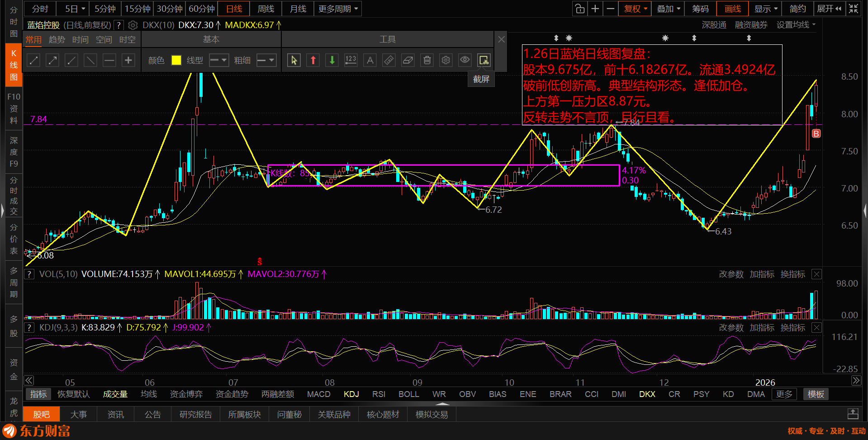Viewport: 868px width, 440px height.
Task: Add a green down-arrow marker
Action: click(x=332, y=60)
